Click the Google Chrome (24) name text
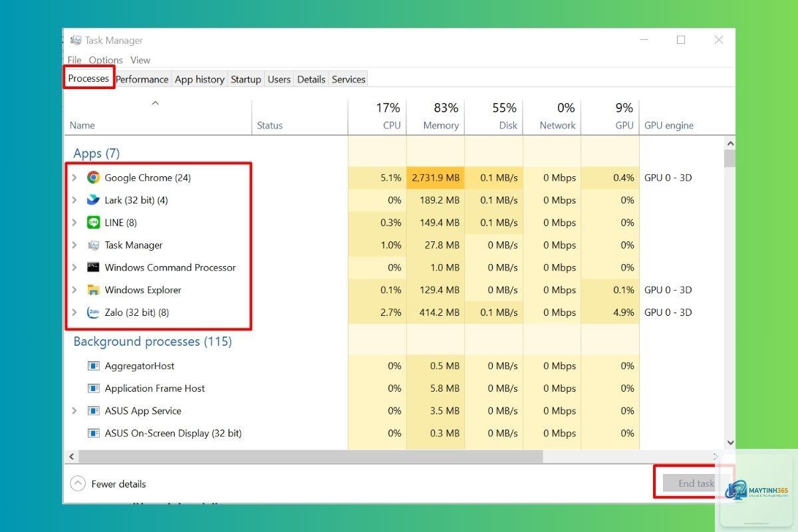This screenshot has width=798, height=532. [148, 178]
